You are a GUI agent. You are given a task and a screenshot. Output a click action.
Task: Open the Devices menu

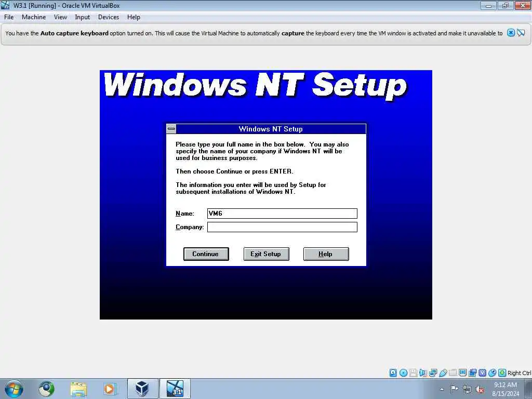109,17
